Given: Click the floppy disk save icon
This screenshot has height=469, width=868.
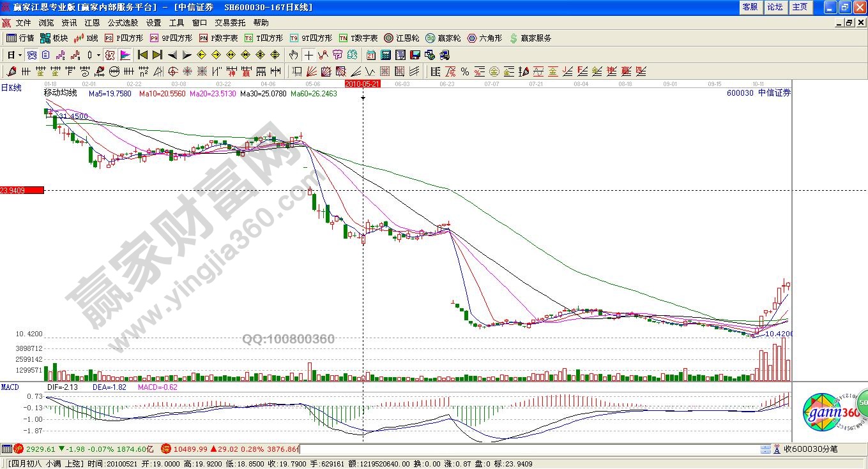Looking at the screenshot, I should (415, 55).
